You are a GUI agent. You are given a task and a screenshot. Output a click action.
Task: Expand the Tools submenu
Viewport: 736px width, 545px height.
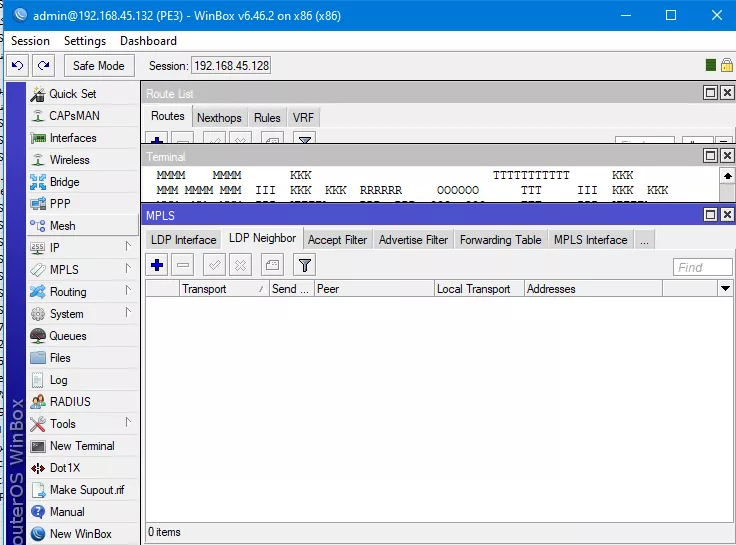(x=83, y=423)
